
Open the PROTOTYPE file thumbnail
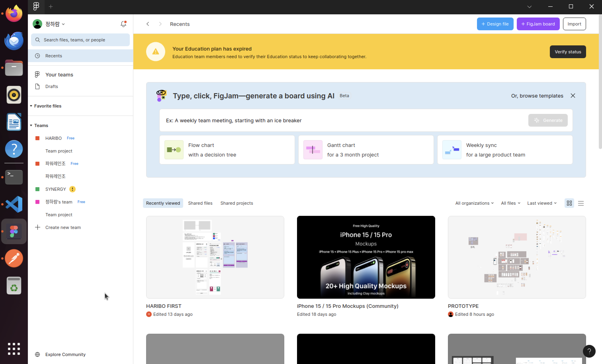tap(517, 257)
